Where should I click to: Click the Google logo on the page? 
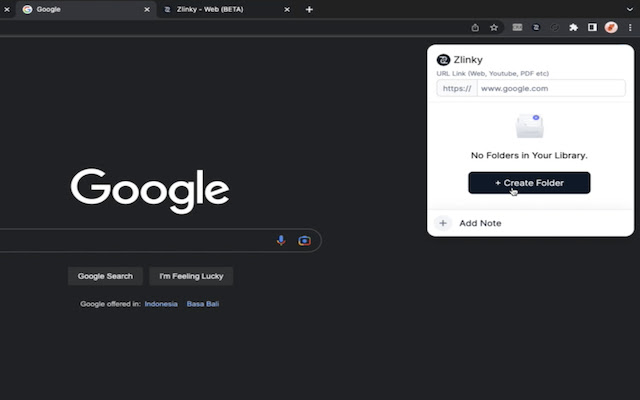[150, 191]
